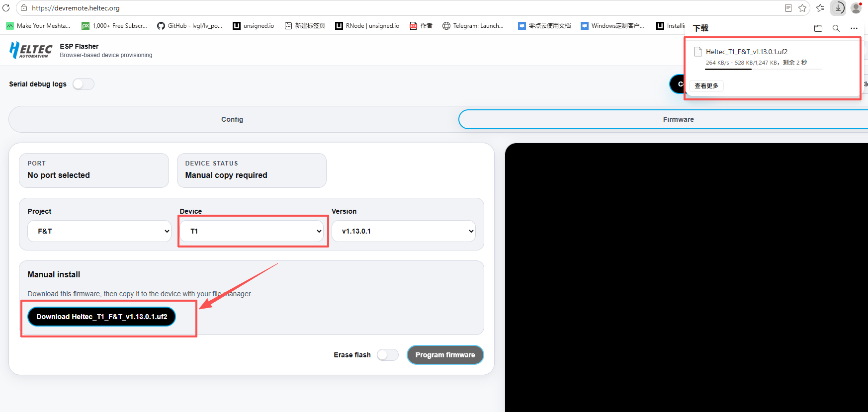The width and height of the screenshot is (868, 412).
Task: Click the download progress bar
Action: [764, 70]
